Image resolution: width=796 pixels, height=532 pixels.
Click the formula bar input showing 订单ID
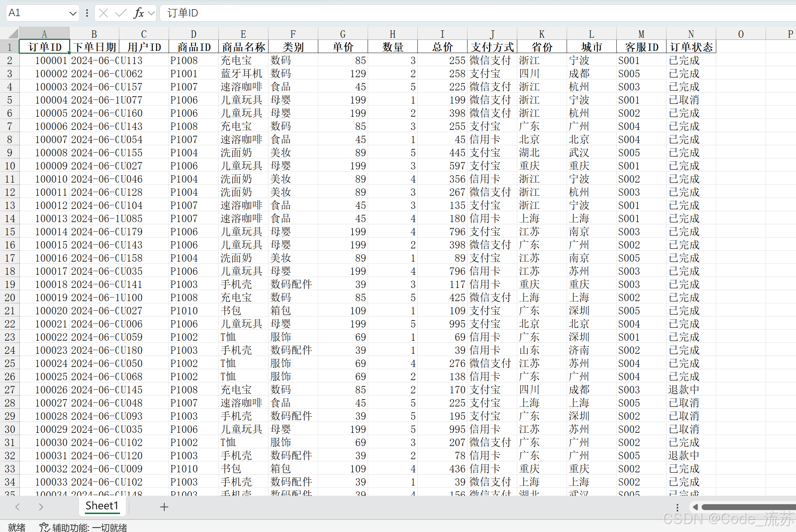(x=478, y=13)
